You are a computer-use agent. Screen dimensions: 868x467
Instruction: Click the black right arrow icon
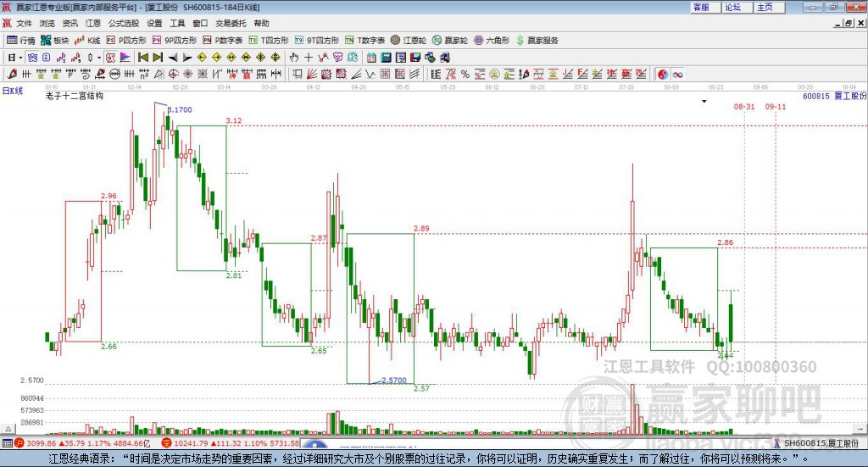(x=187, y=58)
